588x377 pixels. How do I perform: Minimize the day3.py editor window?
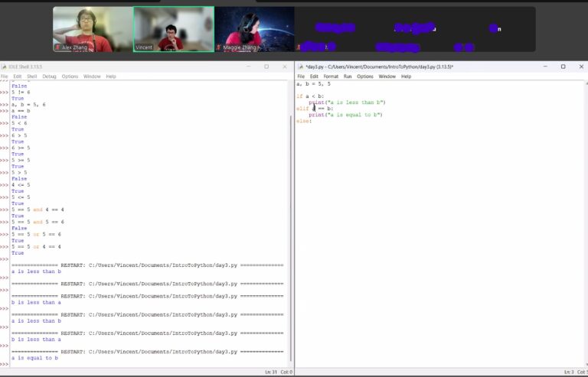click(x=545, y=67)
